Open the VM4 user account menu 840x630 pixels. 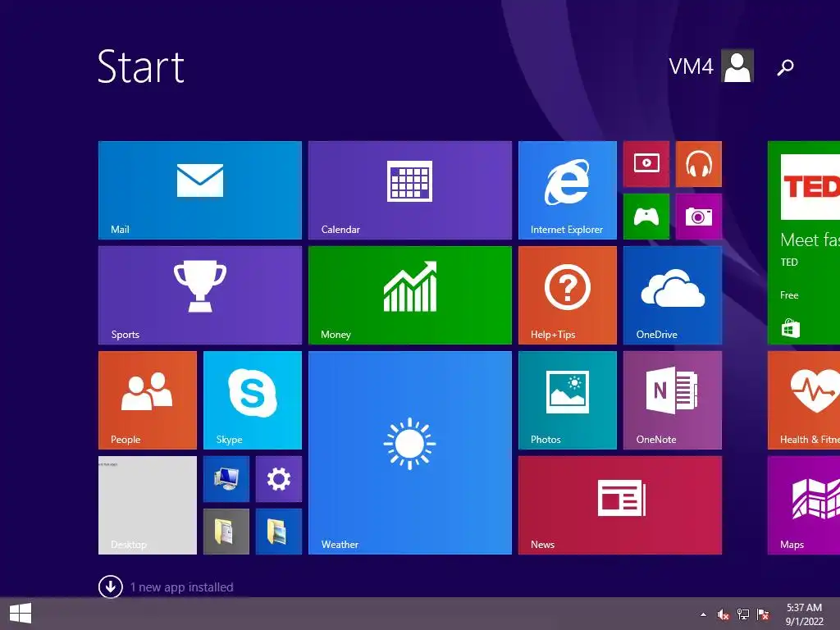coord(711,66)
